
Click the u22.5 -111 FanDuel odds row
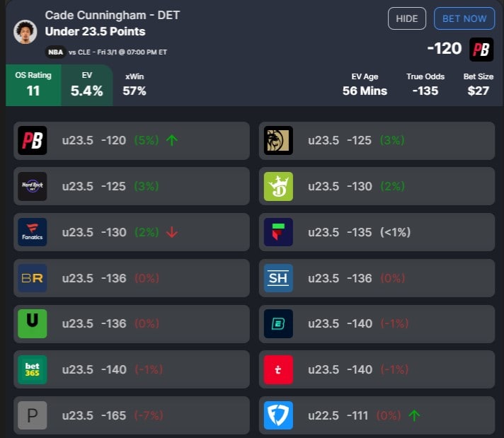pos(377,415)
